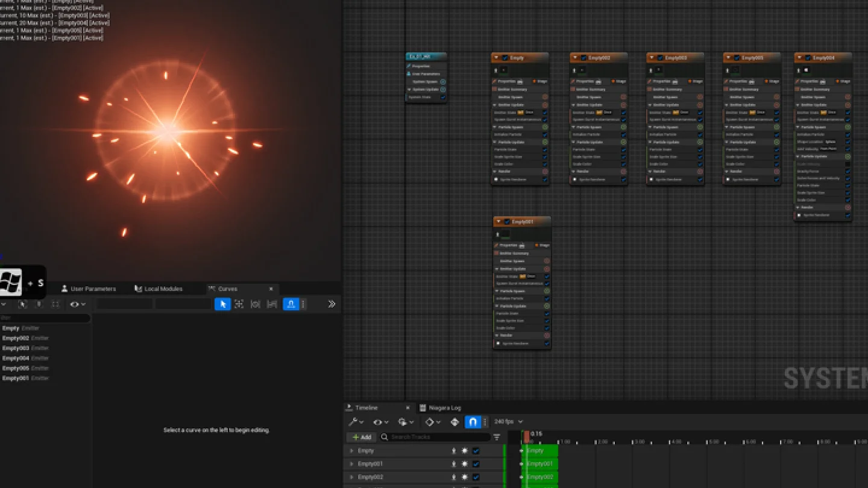Expand the Empty track in Timeline

351,451
